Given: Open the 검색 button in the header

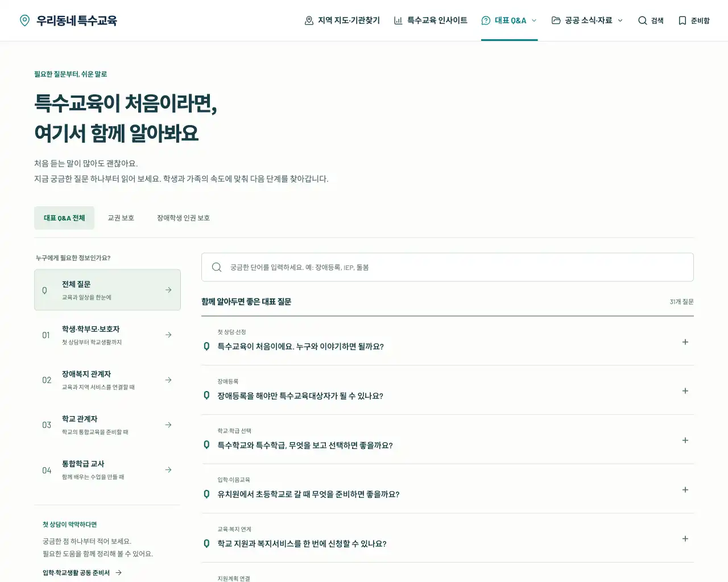Looking at the screenshot, I should [651, 20].
